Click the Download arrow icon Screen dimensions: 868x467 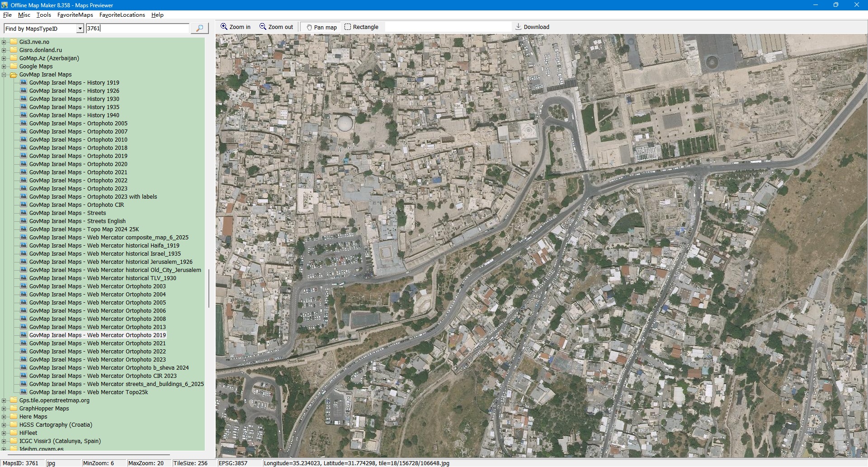click(519, 27)
